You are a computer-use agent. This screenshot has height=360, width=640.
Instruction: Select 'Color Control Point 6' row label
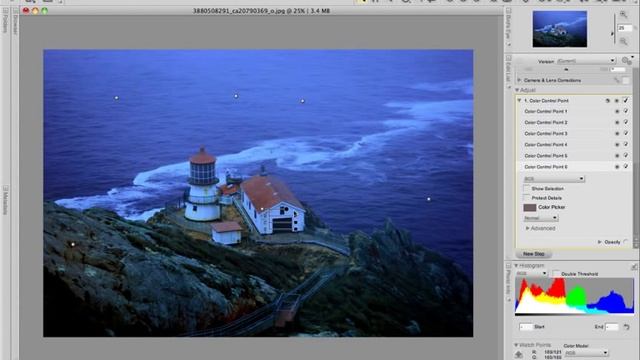(x=546, y=167)
